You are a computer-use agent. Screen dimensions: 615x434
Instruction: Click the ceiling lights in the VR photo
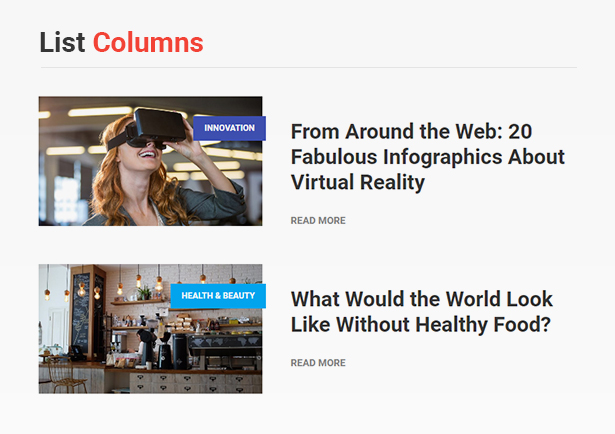click(x=100, y=112)
